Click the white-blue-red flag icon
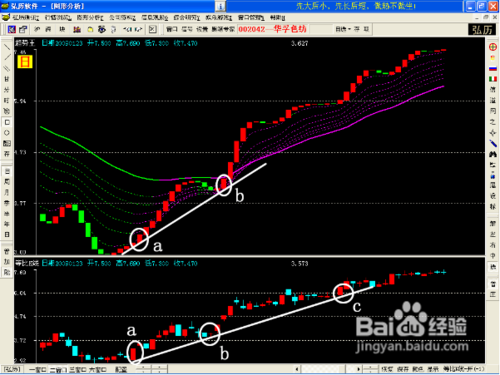 [493, 68]
